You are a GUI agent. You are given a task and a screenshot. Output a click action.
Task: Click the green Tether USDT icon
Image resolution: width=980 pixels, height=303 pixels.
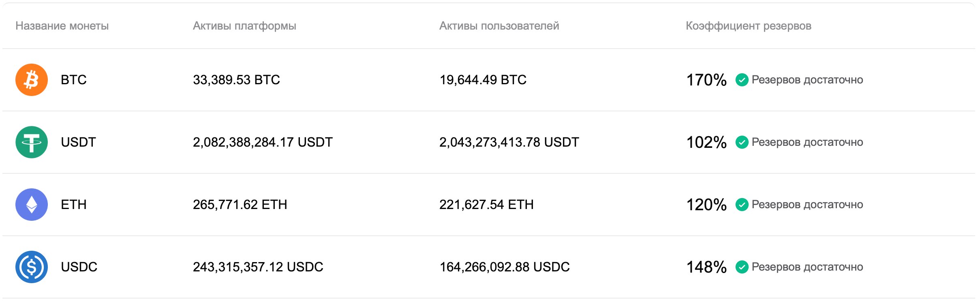click(x=32, y=142)
